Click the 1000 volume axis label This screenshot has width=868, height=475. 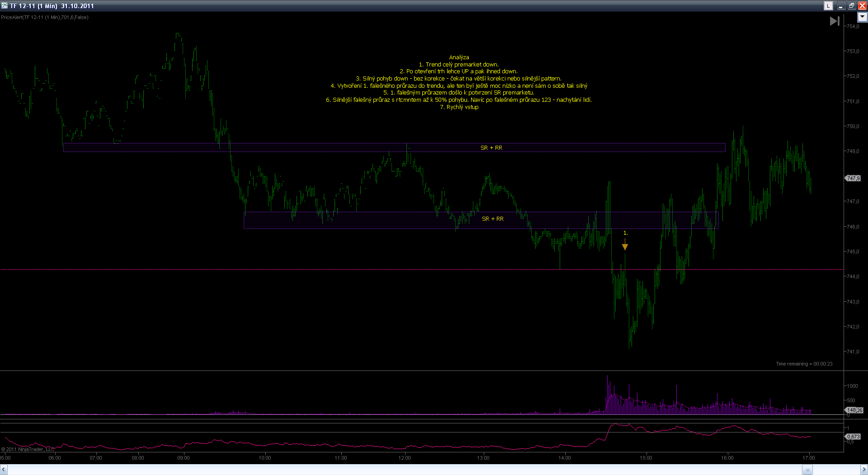(x=853, y=386)
